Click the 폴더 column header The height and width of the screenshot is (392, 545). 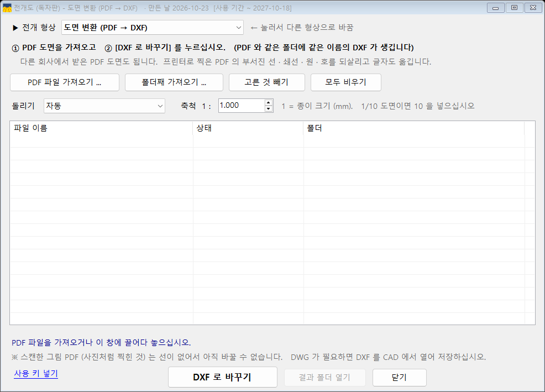point(413,128)
